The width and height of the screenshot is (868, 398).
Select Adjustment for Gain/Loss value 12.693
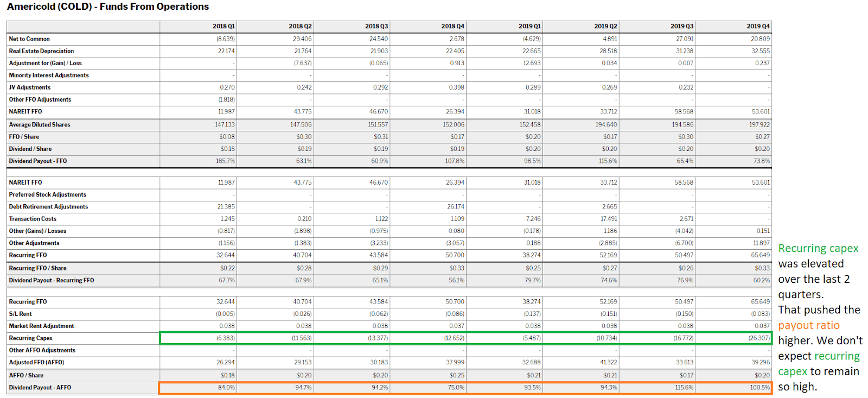[532, 63]
